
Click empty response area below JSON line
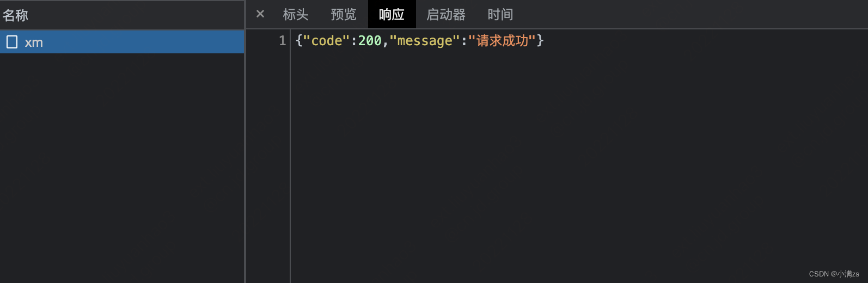coord(579,163)
